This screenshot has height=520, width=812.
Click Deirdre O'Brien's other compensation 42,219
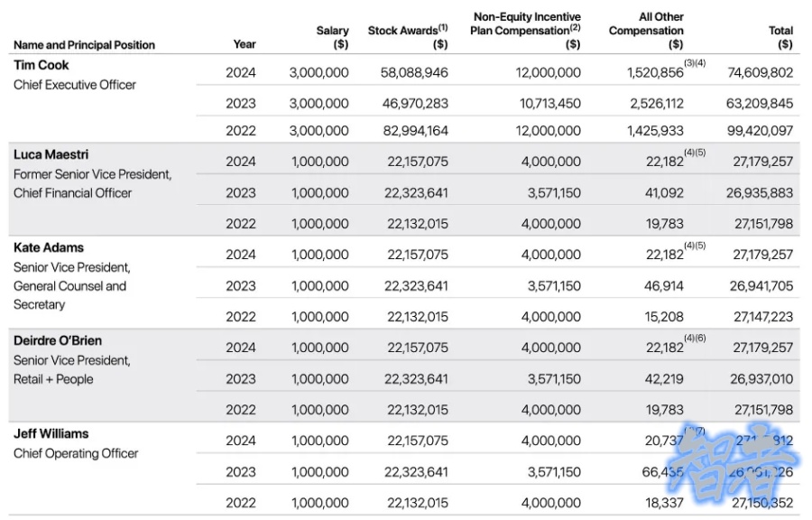[664, 379]
